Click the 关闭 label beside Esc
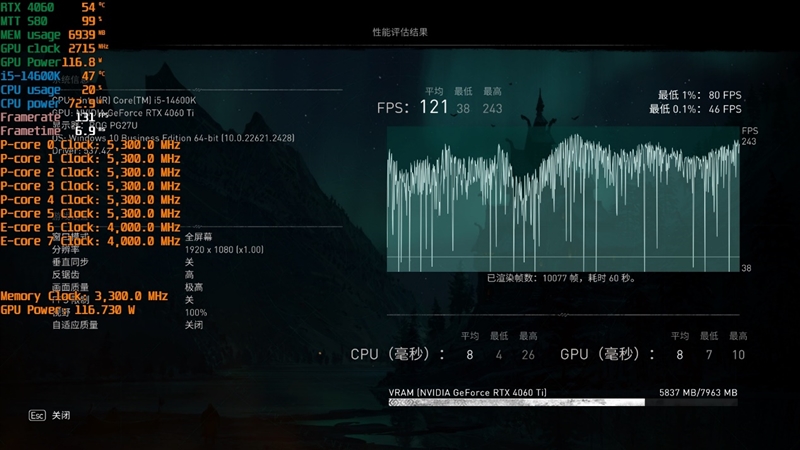 click(61, 415)
